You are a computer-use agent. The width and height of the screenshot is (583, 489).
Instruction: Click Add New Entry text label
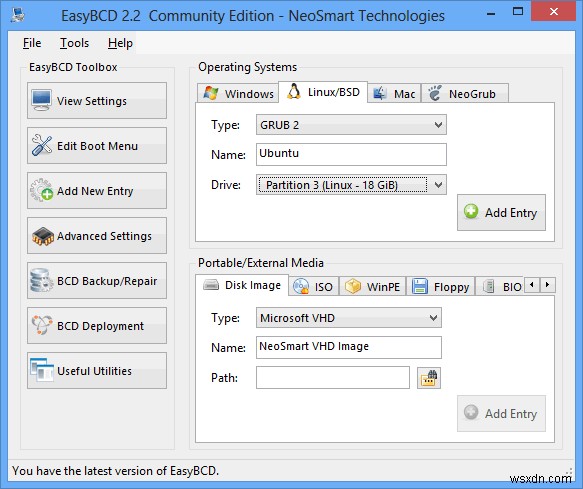pos(95,191)
